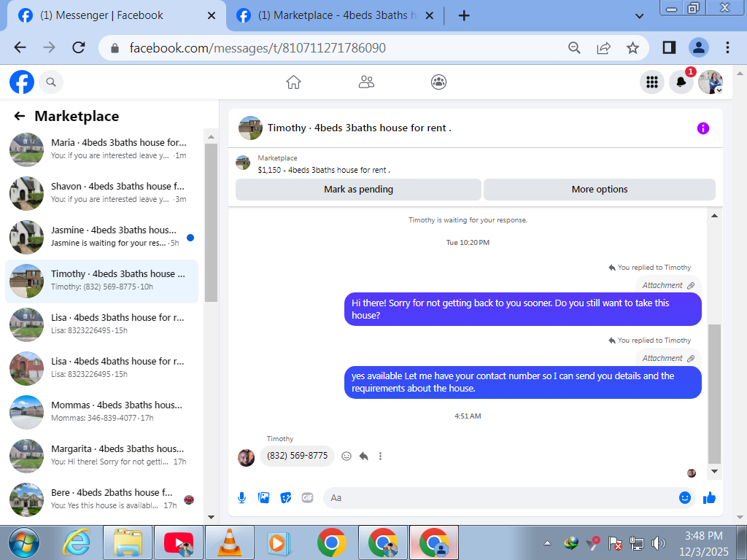
Task: Open Margarita's conversation in the list
Action: [x=101, y=456]
